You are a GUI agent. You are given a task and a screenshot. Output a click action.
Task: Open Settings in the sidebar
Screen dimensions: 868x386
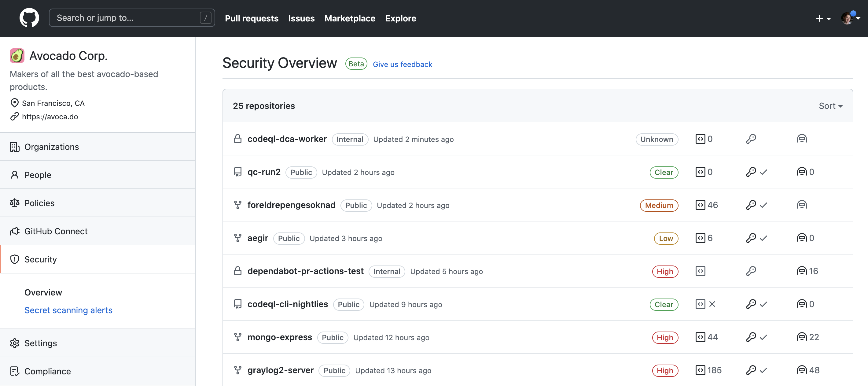pyautogui.click(x=98, y=343)
